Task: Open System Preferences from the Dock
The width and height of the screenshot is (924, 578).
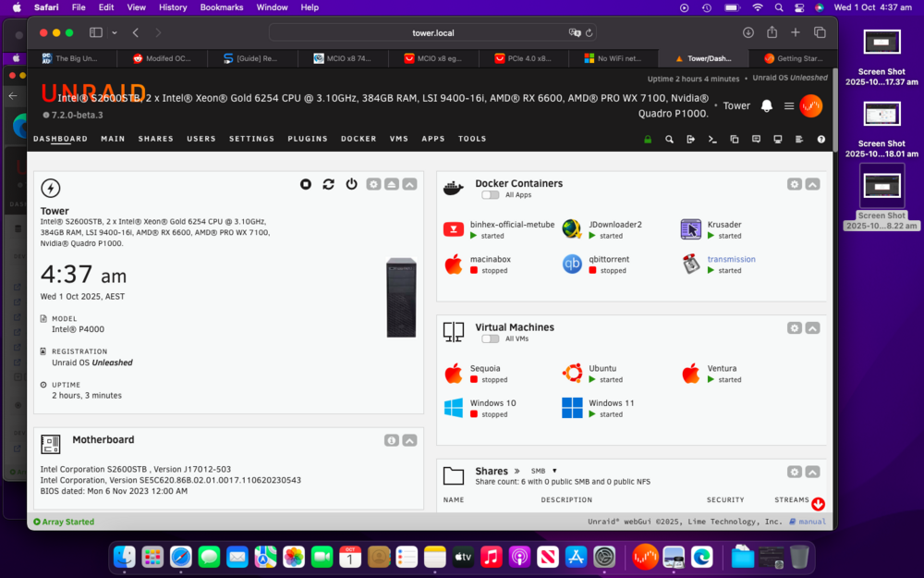Action: click(604, 557)
